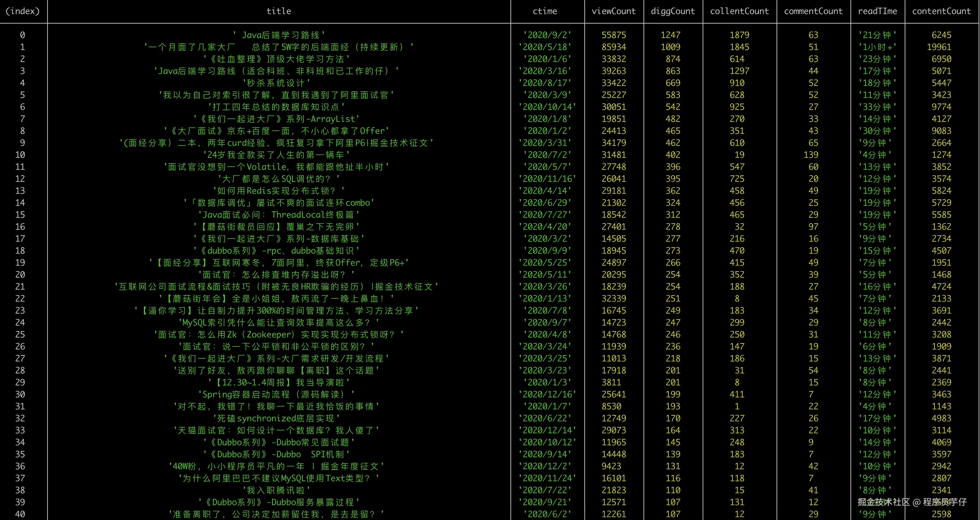Click the title '打工四年总结的数据库知识点'
This screenshot has width=980, height=520.
[276, 107]
